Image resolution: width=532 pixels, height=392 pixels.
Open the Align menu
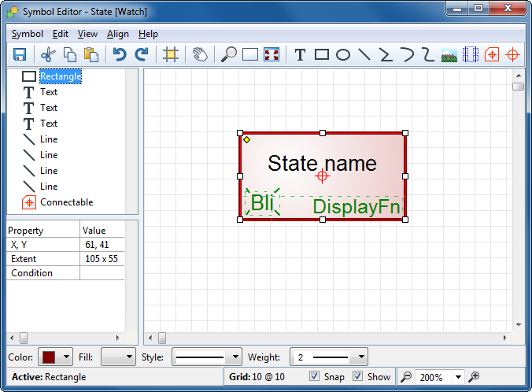tap(118, 34)
